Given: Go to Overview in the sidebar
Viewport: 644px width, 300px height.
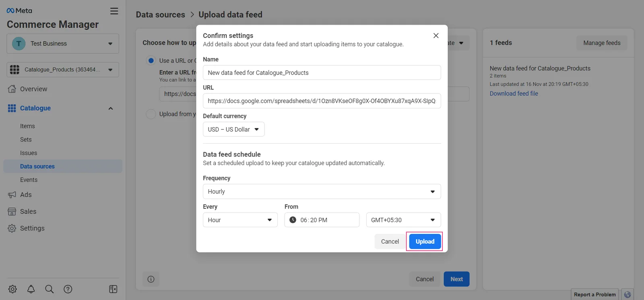Looking at the screenshot, I should pyautogui.click(x=33, y=89).
